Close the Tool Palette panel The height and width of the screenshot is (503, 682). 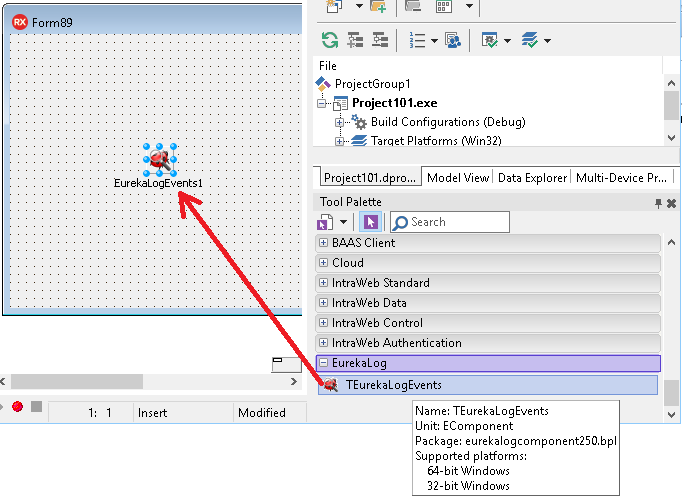(x=672, y=203)
